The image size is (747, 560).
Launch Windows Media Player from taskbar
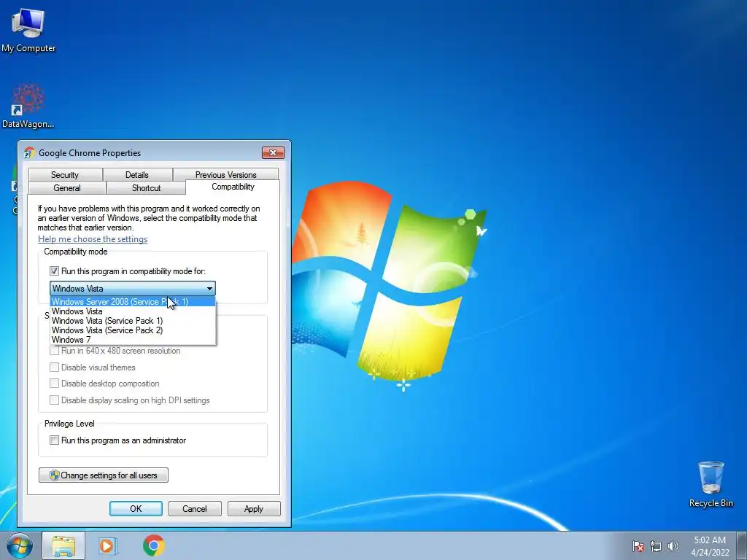(x=108, y=545)
